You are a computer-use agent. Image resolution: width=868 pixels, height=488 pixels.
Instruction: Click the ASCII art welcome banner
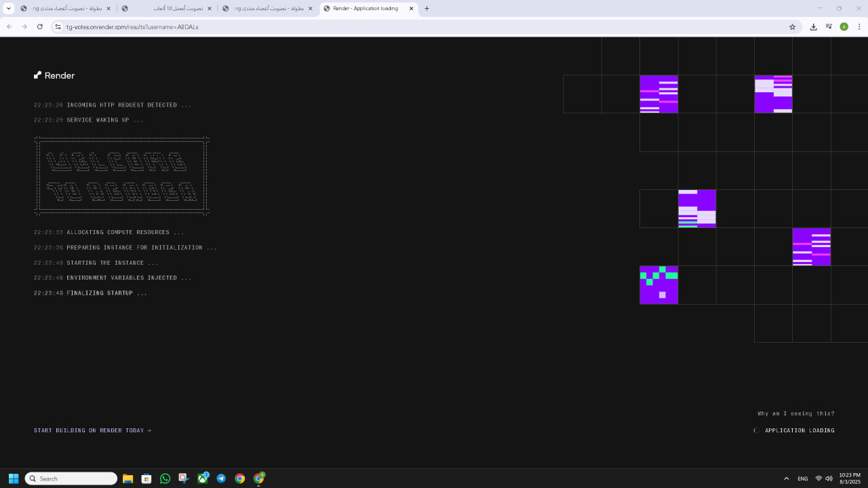(122, 176)
